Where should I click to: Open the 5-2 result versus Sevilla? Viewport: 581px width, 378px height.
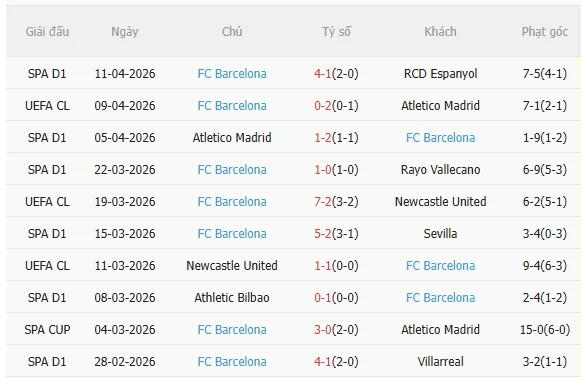point(323,233)
